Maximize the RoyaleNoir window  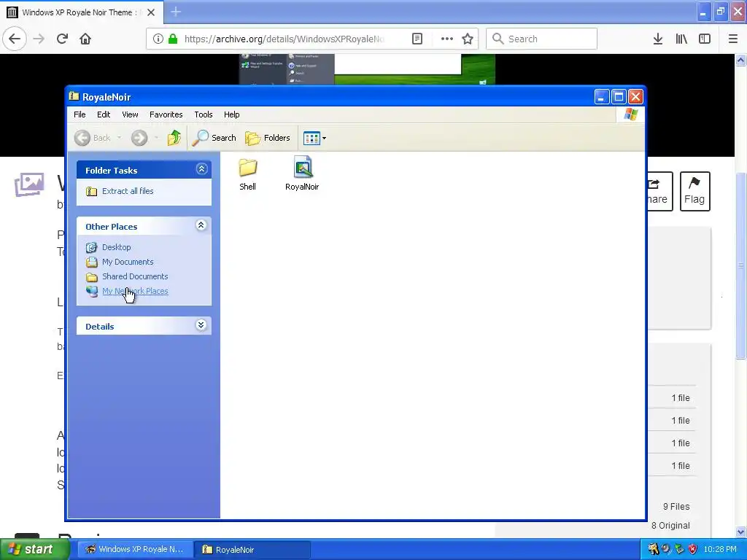619,97
